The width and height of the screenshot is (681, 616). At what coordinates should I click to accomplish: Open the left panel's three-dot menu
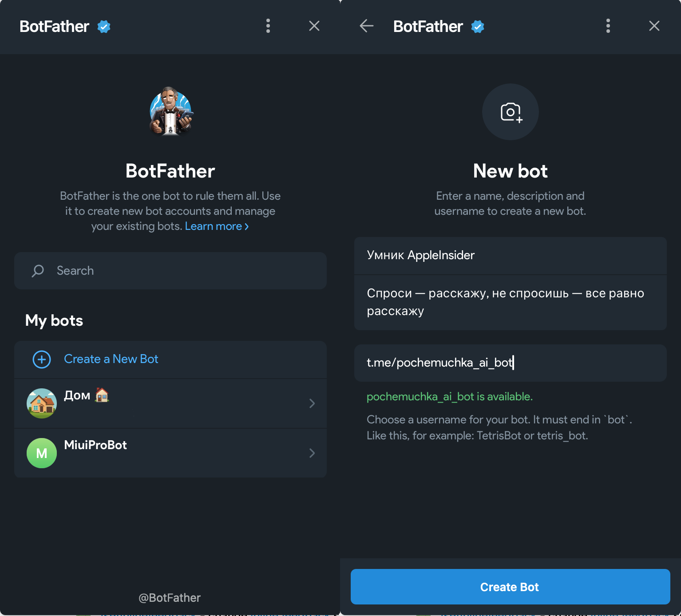tap(268, 26)
